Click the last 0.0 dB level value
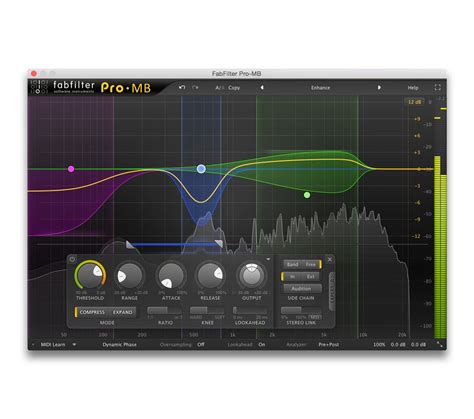Viewport: 474px width, 419px height. click(x=418, y=344)
